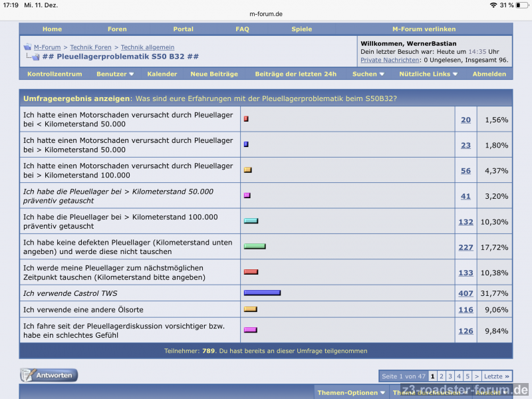Click the blue Castrol TWS result bar

[262, 293]
